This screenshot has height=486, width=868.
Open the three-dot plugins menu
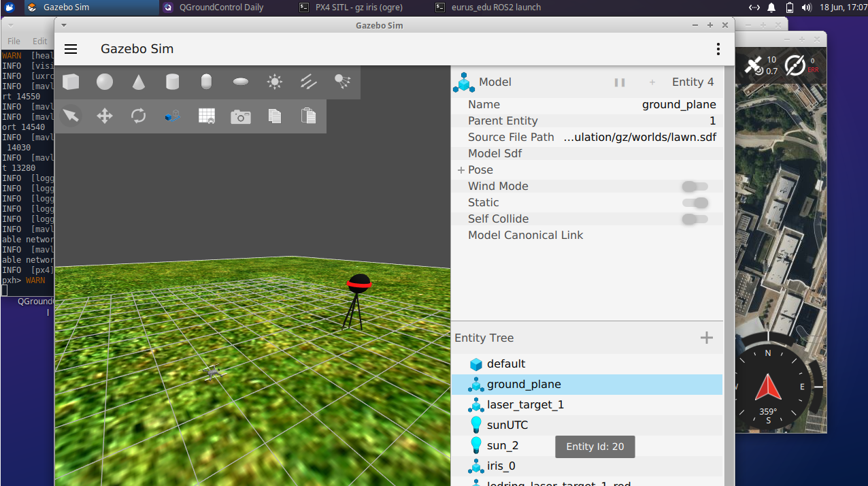pyautogui.click(x=718, y=49)
